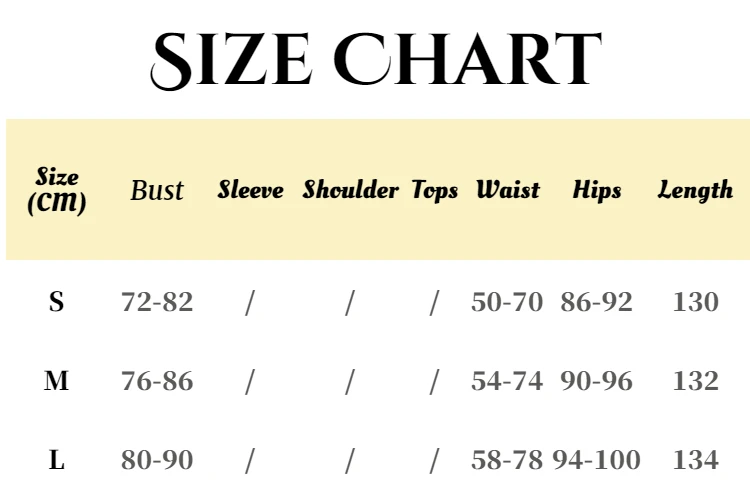Click the Waist column header

pyautogui.click(x=508, y=189)
